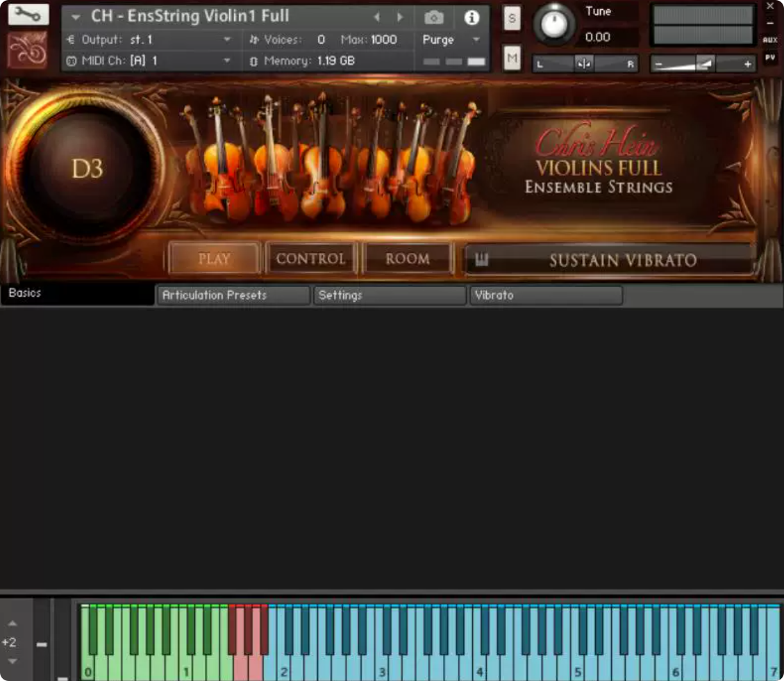Adjust the L-R pan slider

tap(585, 63)
